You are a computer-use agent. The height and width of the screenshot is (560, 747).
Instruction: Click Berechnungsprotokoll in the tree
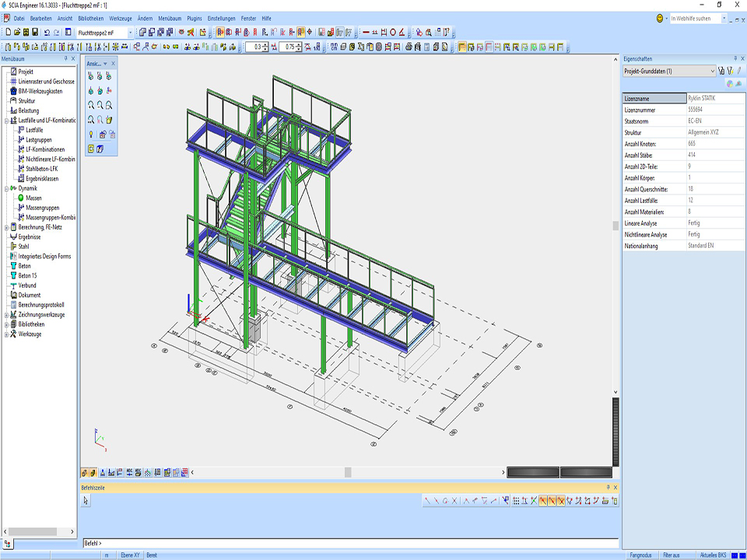(41, 305)
